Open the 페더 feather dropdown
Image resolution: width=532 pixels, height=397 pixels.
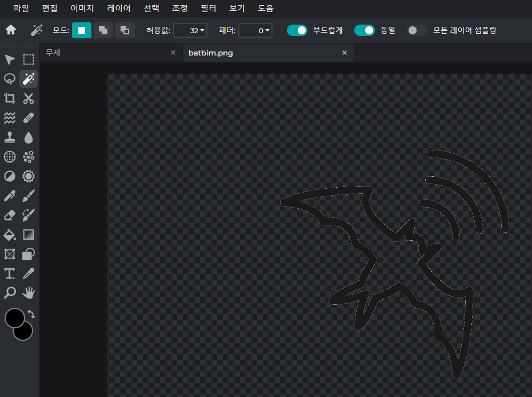tap(255, 30)
